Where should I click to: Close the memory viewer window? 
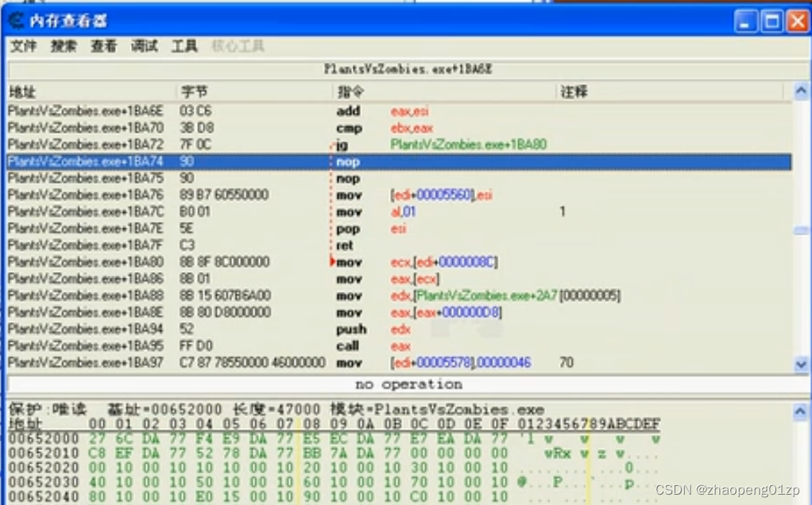798,21
